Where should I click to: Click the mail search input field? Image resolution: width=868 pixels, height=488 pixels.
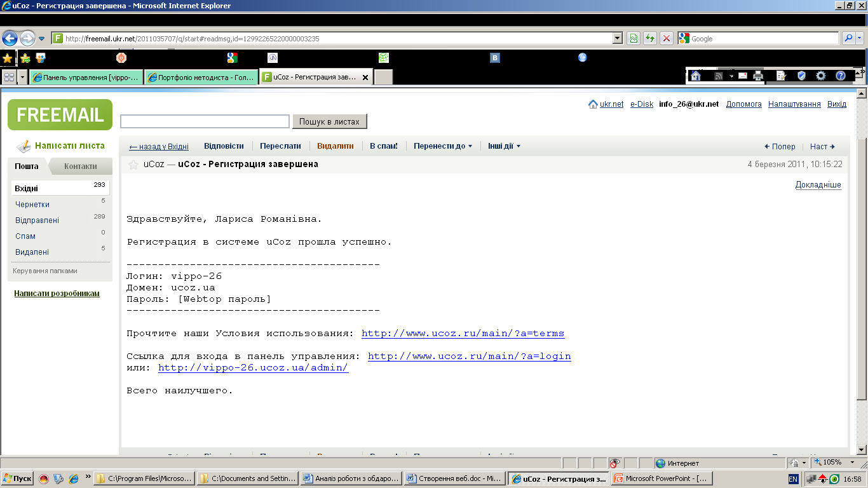tap(205, 121)
